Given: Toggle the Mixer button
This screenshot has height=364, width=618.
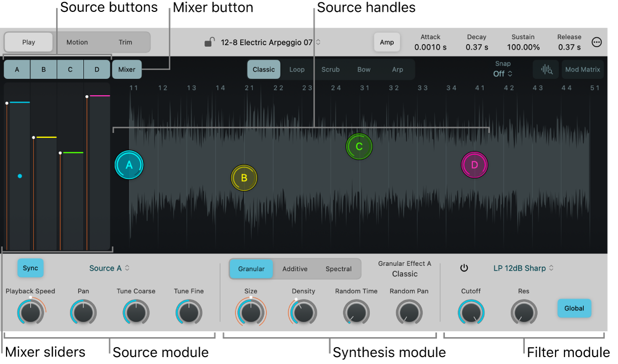Looking at the screenshot, I should click(126, 69).
